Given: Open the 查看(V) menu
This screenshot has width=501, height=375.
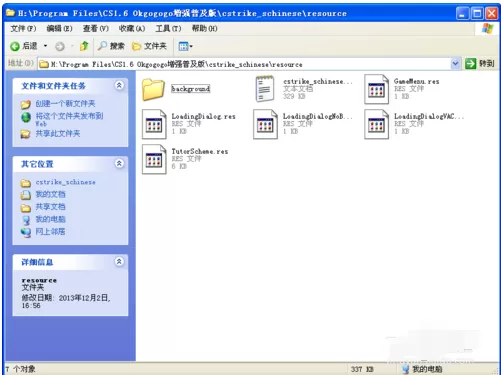Looking at the screenshot, I should coord(96,29).
